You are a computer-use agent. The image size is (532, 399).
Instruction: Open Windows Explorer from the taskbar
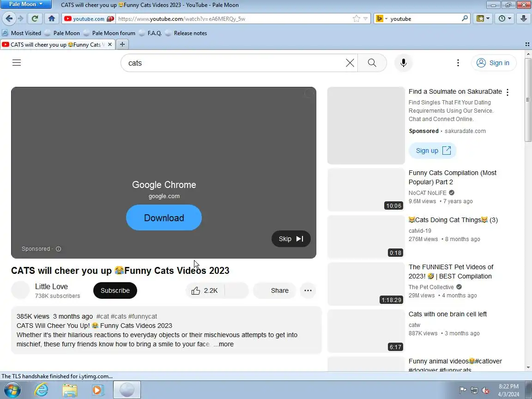70,390
